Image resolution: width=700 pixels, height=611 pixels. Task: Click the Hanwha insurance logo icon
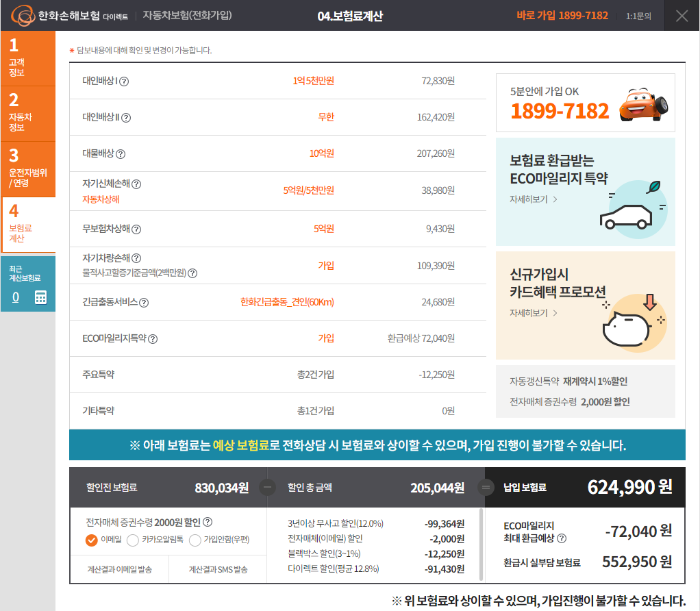tap(23, 16)
